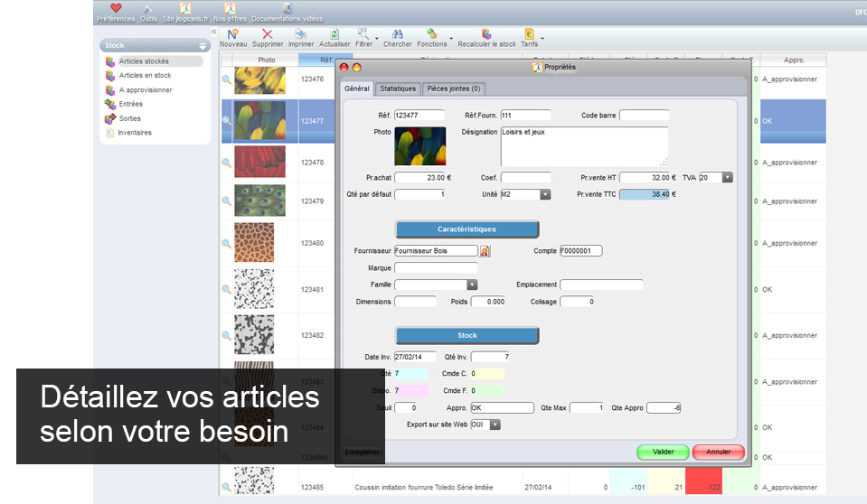Viewport: 867px width, 504px height.
Task: Click the article photo in Propriétés
Action: point(420,146)
